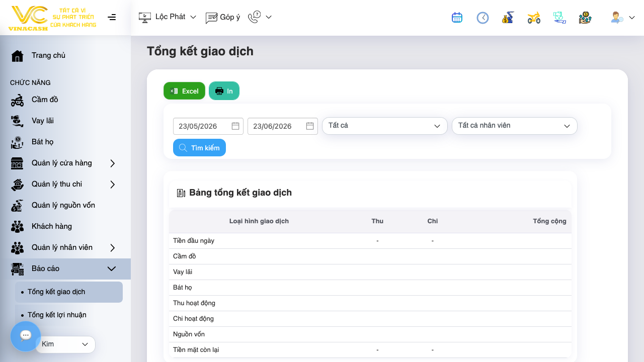Viewport: 644px width, 362px height.
Task: Click the document icon beside Bảng tổng kết giao dịch
Action: [x=181, y=193]
